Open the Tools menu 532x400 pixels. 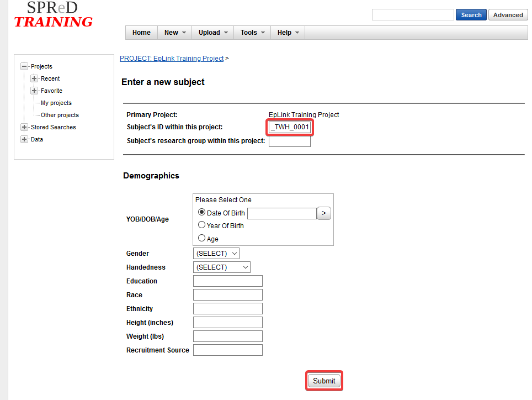pos(252,33)
